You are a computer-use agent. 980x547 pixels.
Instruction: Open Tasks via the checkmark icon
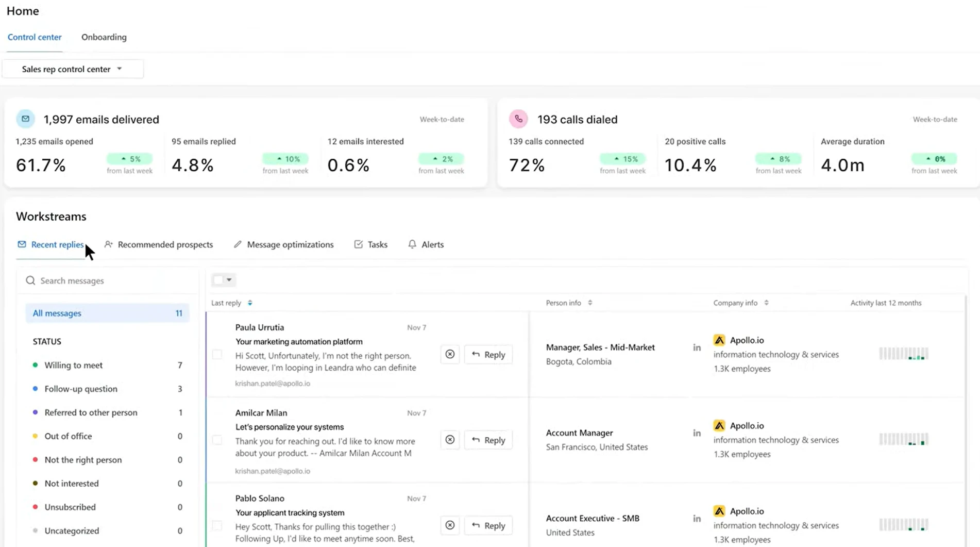[359, 244]
